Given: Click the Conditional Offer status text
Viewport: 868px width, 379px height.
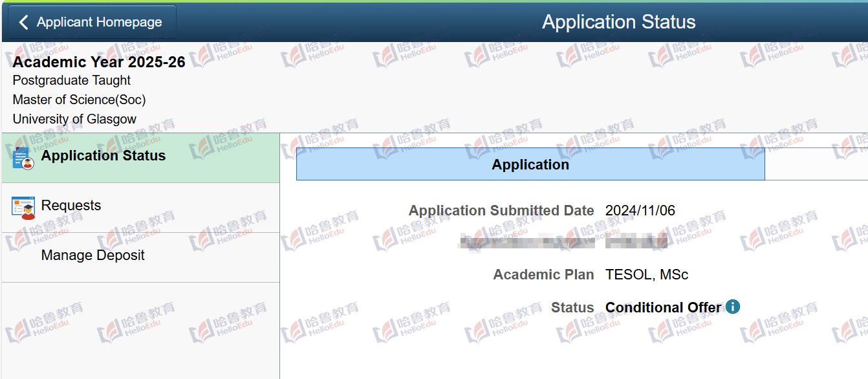Looking at the screenshot, I should tap(664, 307).
